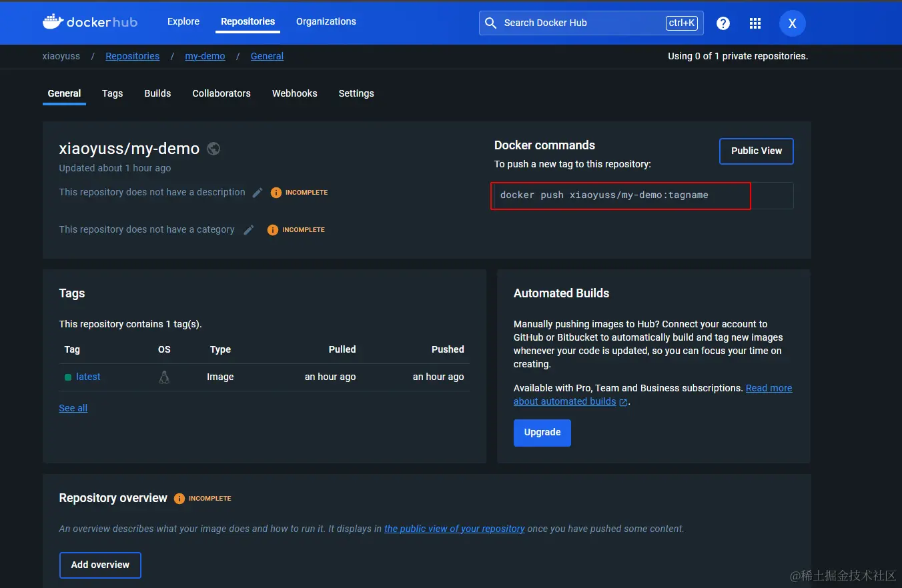The image size is (902, 588).
Task: Click the 'Repository overview' heading
Action: click(113, 499)
